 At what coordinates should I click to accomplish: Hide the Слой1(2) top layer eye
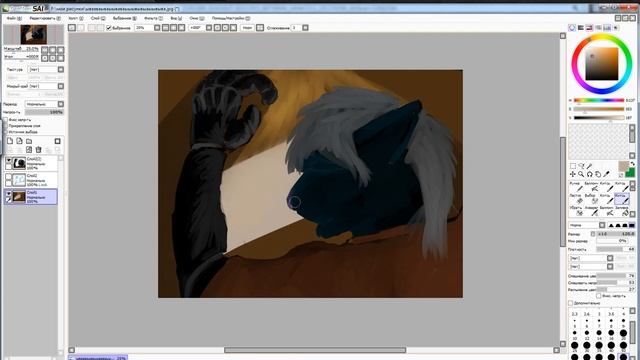click(8, 160)
